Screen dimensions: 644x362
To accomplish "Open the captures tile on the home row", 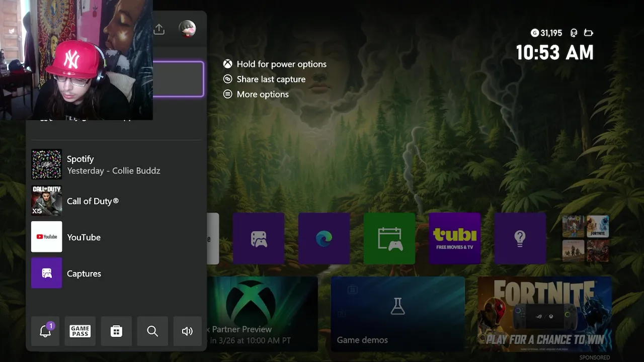I will pos(259,238).
